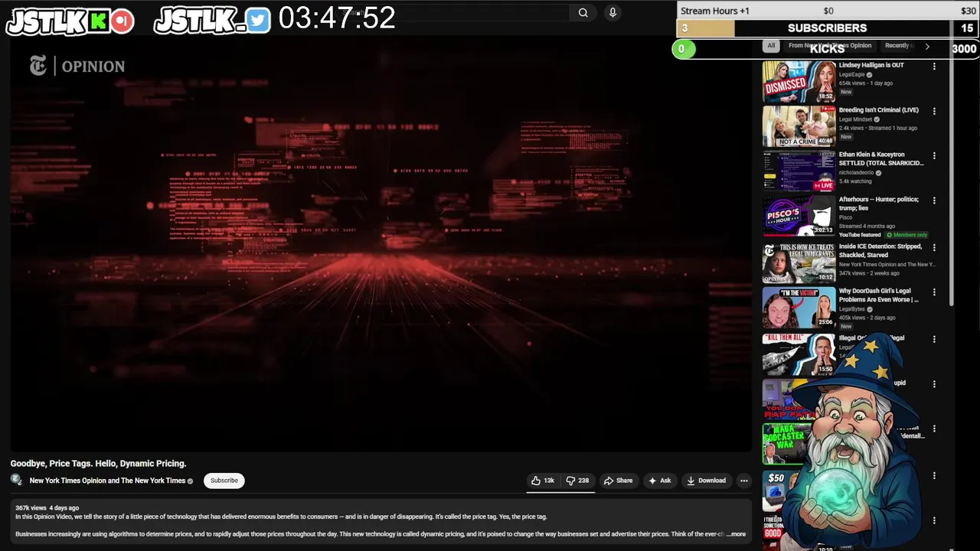Viewport: 980px width, 551px height.
Task: Open Inside ICE Detention video title
Action: tap(880, 251)
